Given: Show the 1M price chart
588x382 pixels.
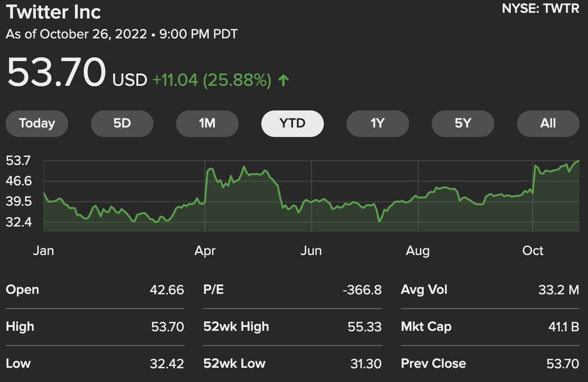Looking at the screenshot, I should 207,123.
